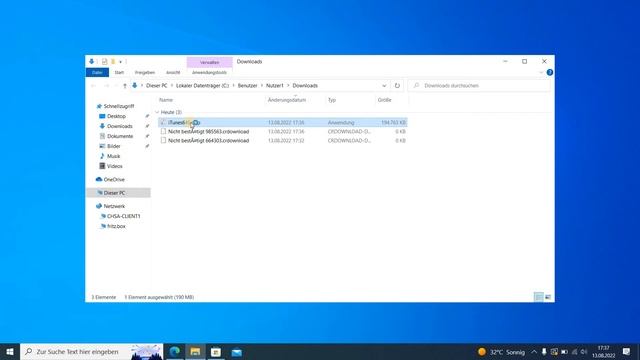Select the iTunes installer file
The image size is (640, 360).
coord(282,122)
